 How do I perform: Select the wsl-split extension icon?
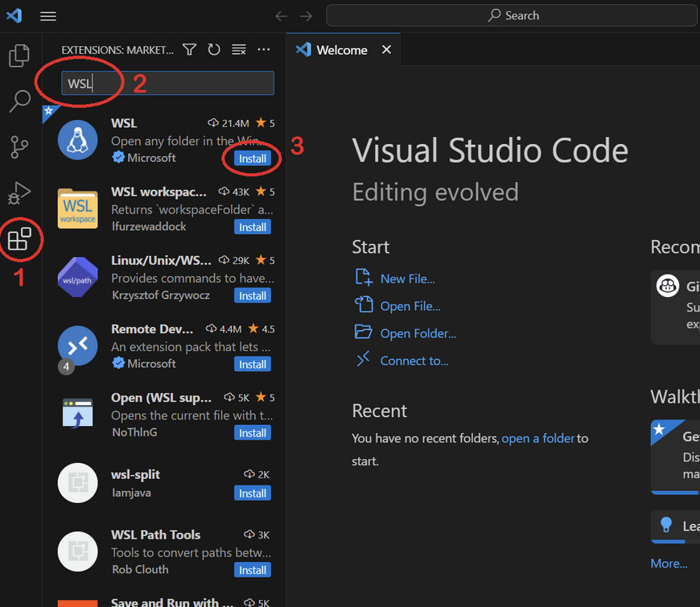[x=78, y=483]
